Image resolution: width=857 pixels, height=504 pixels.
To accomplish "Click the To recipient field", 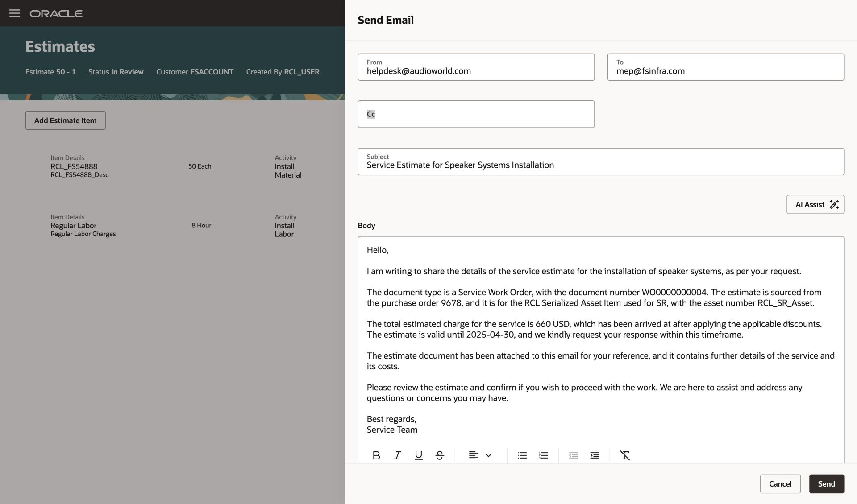I will 725,71.
